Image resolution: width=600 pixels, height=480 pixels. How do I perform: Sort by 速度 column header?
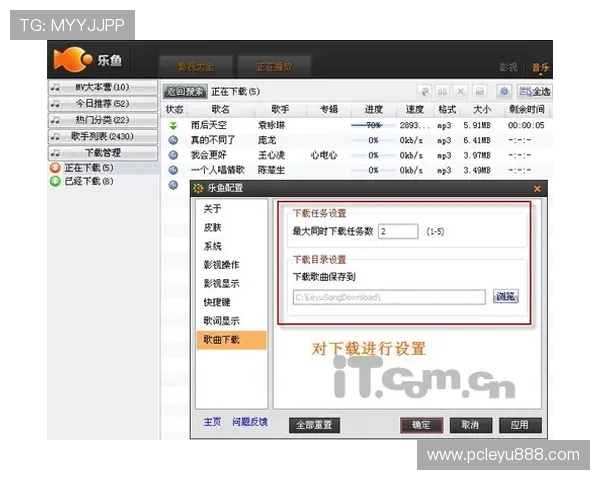(415, 109)
